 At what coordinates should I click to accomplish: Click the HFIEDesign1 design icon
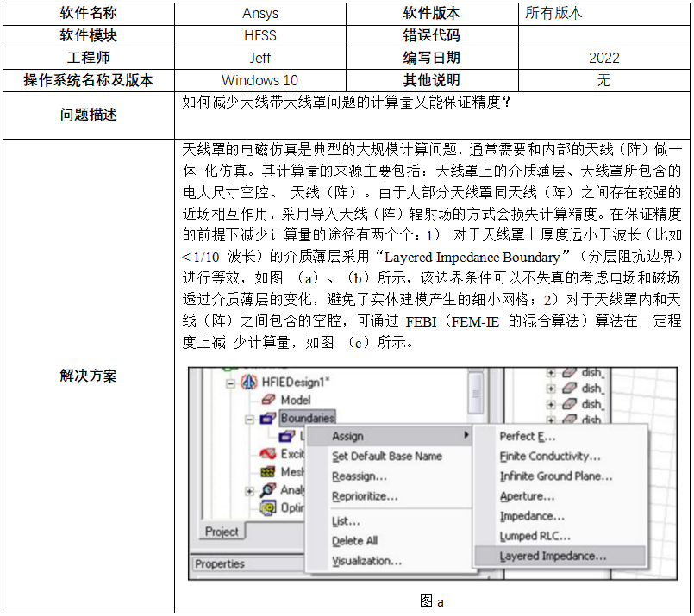click(x=249, y=382)
